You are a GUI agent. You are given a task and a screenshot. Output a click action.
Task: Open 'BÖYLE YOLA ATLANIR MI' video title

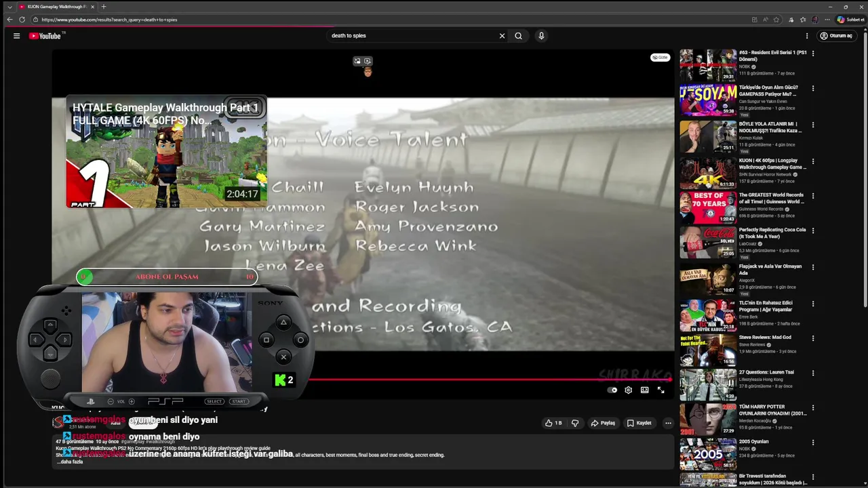770,127
